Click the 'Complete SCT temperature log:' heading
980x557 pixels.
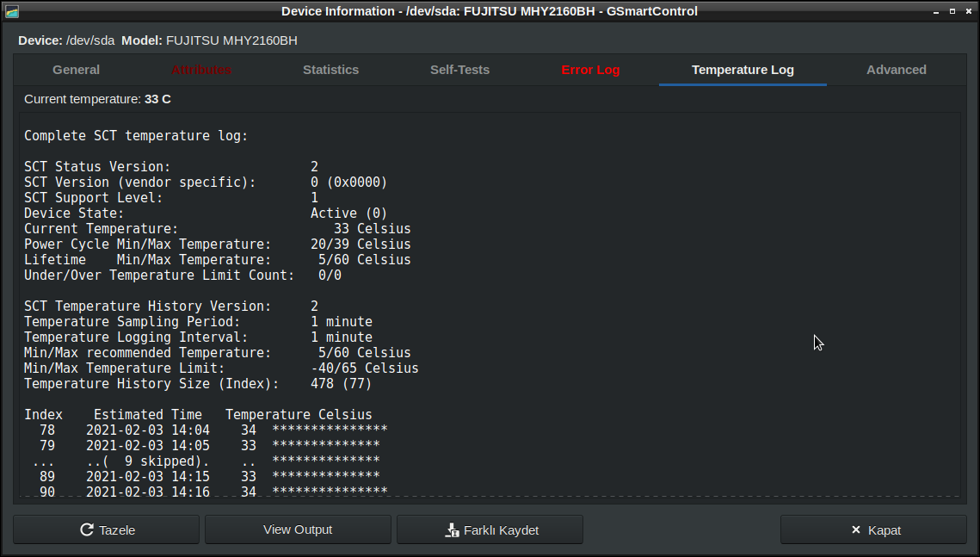pos(136,136)
